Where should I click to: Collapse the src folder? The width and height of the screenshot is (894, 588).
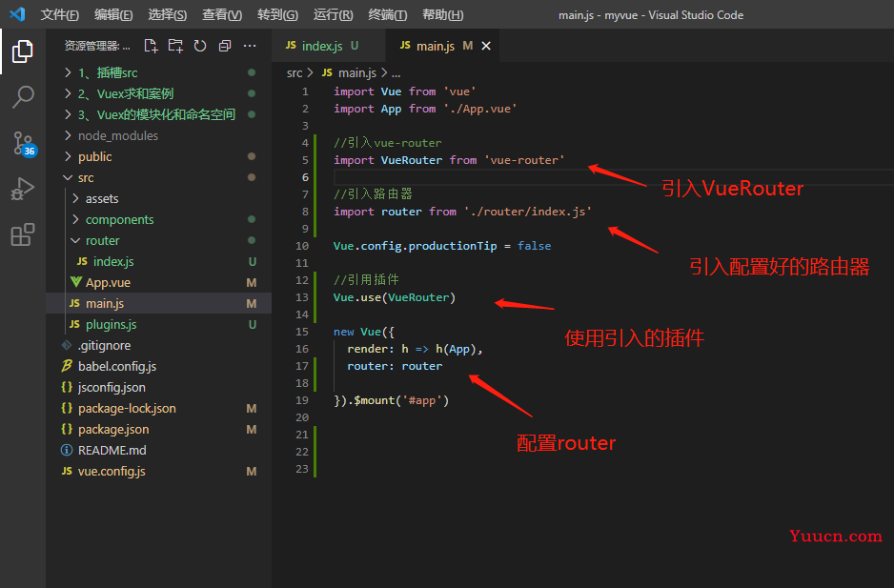(158, 177)
